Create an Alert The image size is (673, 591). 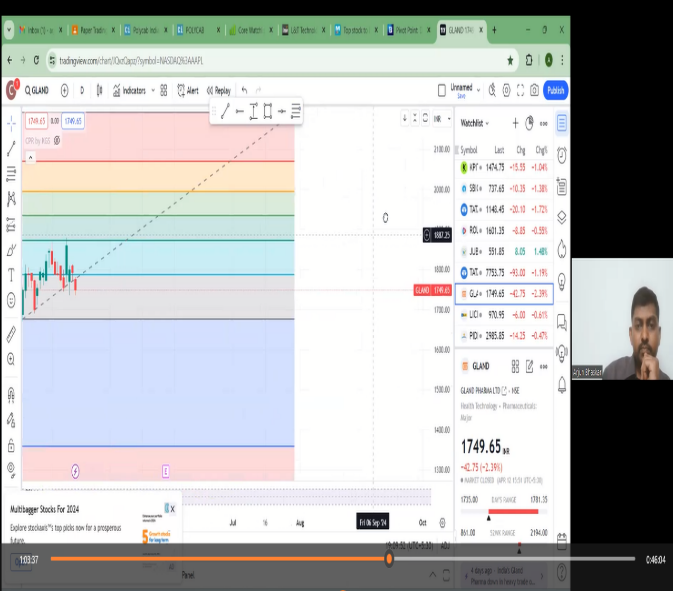click(x=188, y=91)
